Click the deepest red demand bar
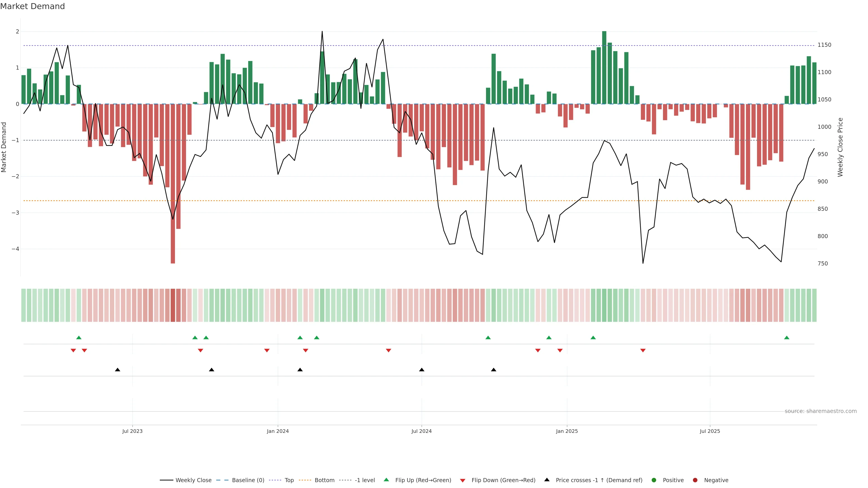The width and height of the screenshot is (868, 488). [173, 183]
